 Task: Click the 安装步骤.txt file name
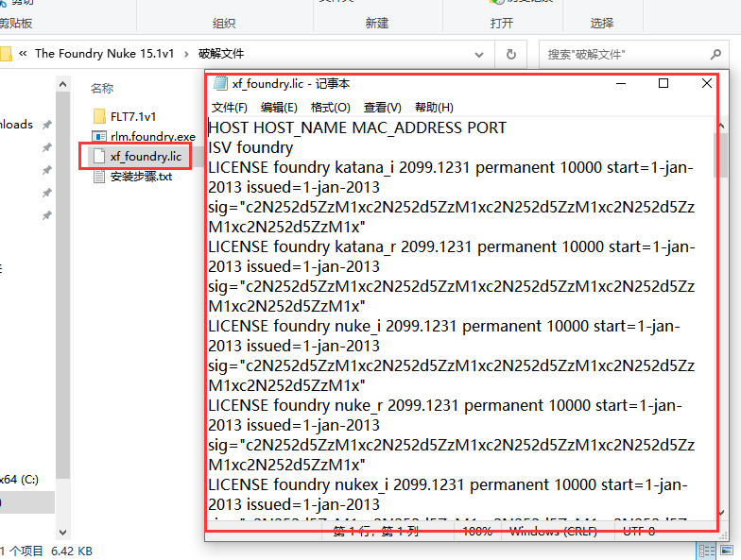pos(141,177)
